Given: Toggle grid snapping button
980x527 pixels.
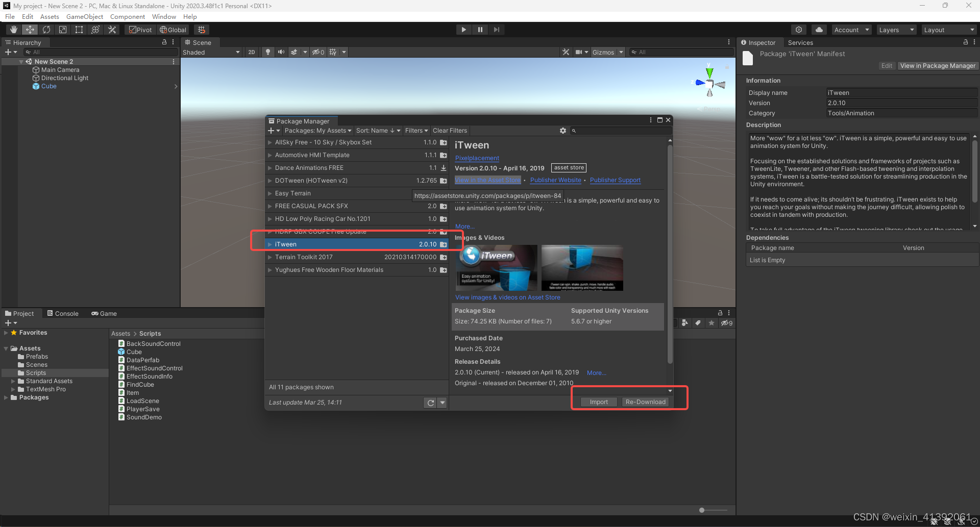Looking at the screenshot, I should click(x=202, y=30).
